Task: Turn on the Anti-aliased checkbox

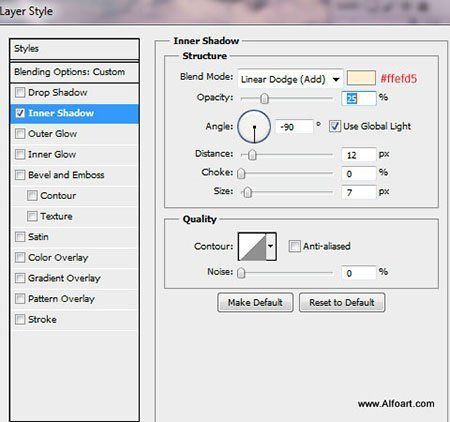Action: click(294, 246)
